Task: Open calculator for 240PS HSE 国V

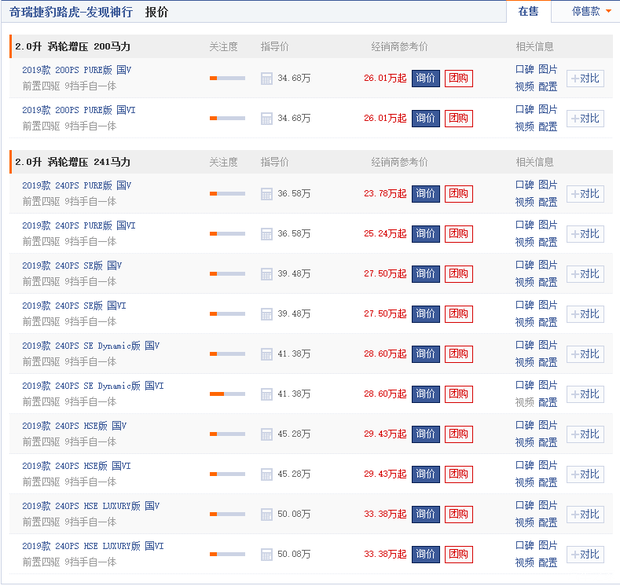Action: coord(267,434)
